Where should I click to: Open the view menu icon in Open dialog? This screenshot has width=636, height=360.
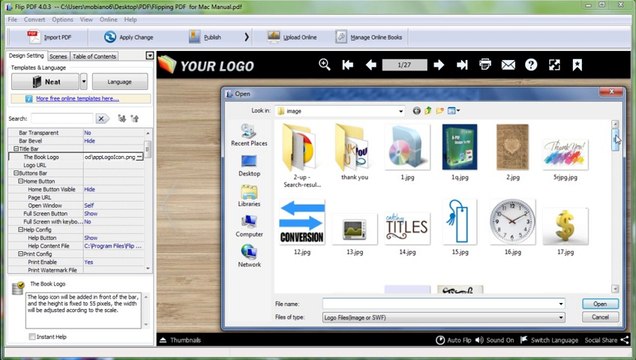pos(453,110)
